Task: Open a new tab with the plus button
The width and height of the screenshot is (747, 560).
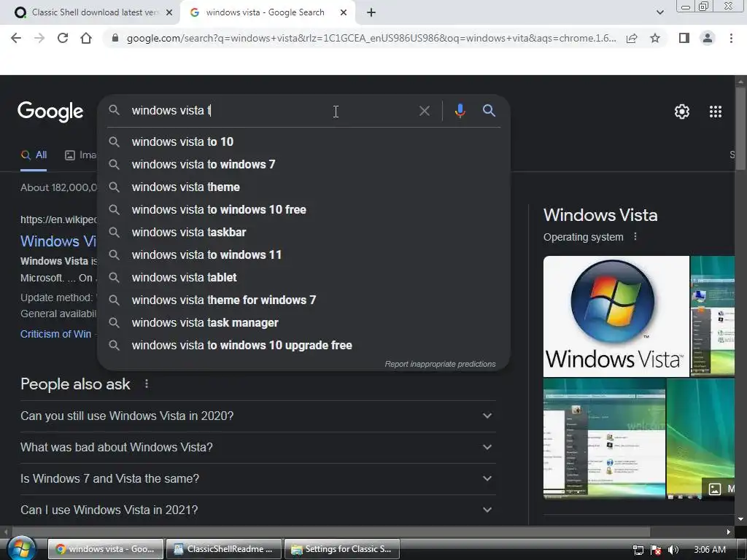Action: coord(371,13)
